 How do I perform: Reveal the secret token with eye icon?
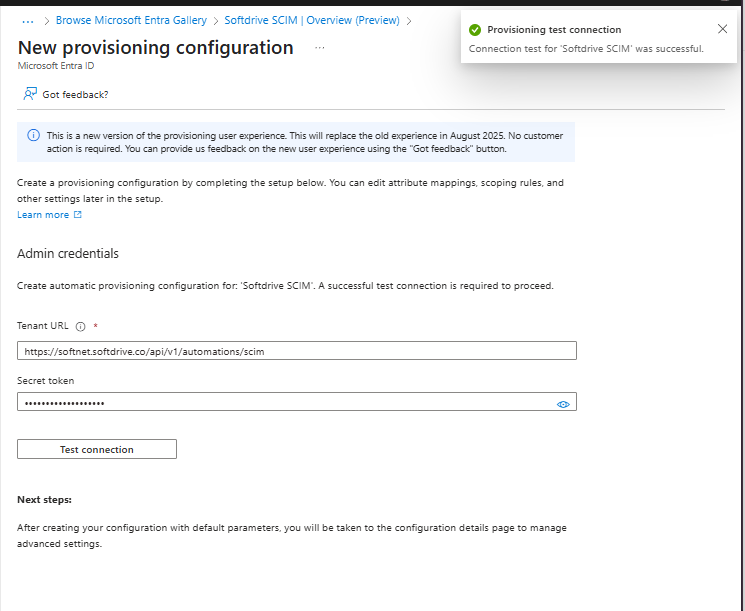tap(563, 404)
